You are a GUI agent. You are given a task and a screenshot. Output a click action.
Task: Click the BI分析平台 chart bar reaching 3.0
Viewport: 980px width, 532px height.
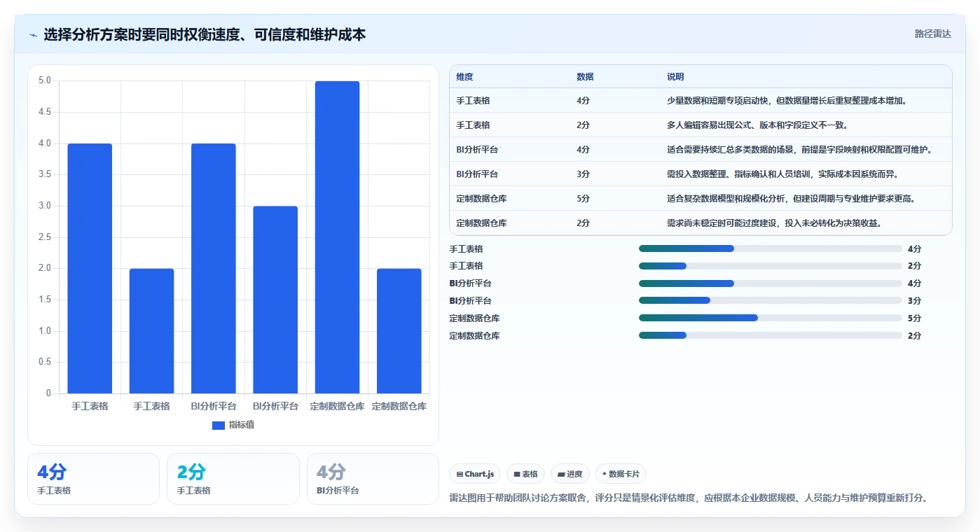[x=275, y=300]
